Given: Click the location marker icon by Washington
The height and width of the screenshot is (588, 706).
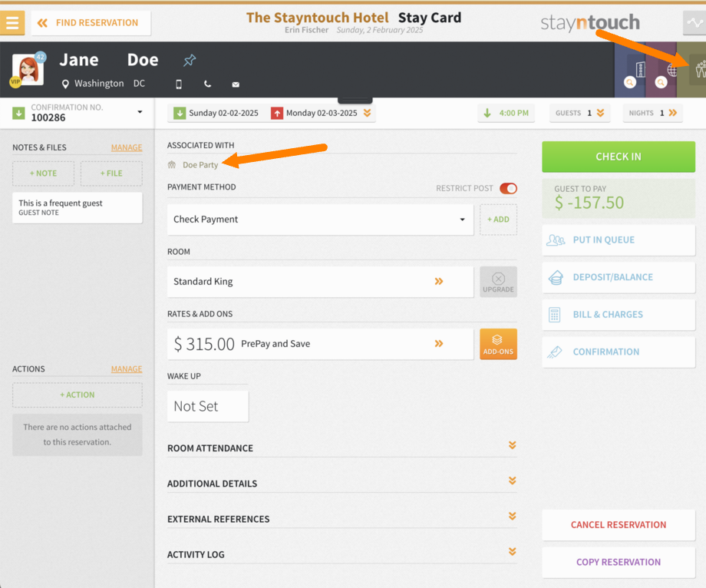Looking at the screenshot, I should tap(65, 84).
